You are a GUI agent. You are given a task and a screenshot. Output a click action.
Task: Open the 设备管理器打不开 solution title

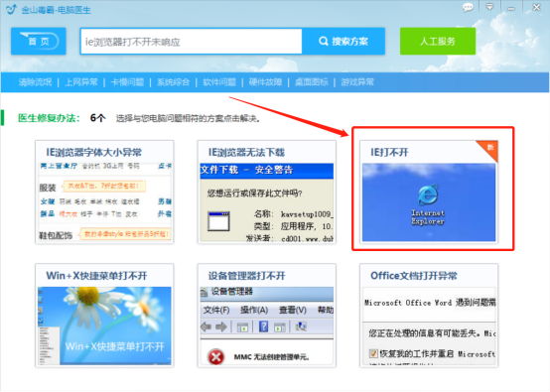click(x=246, y=276)
